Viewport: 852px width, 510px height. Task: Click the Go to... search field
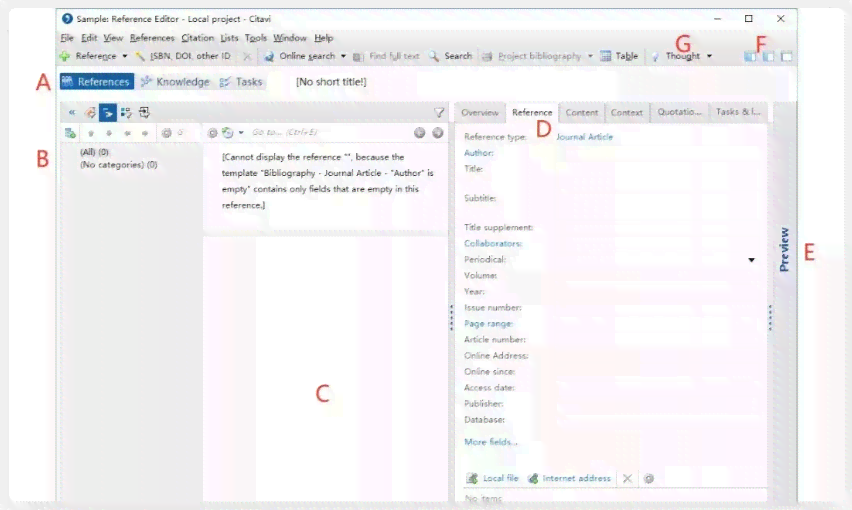tap(330, 133)
